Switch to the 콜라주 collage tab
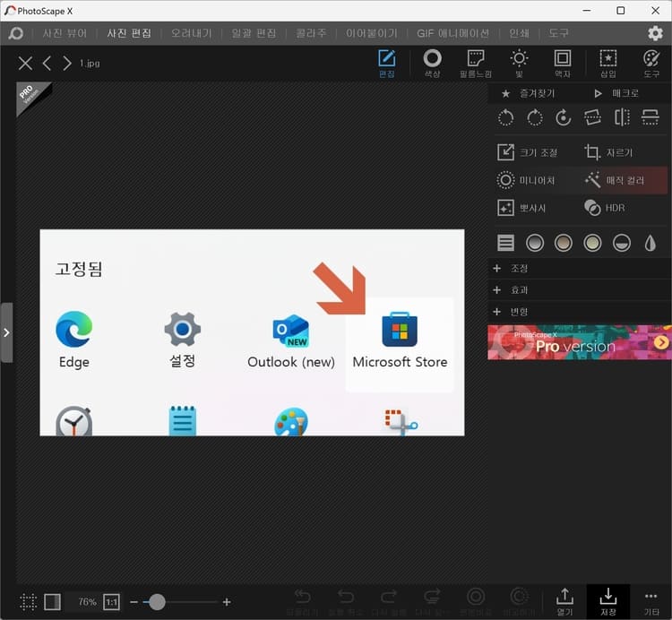The height and width of the screenshot is (620, 672). coord(311,33)
